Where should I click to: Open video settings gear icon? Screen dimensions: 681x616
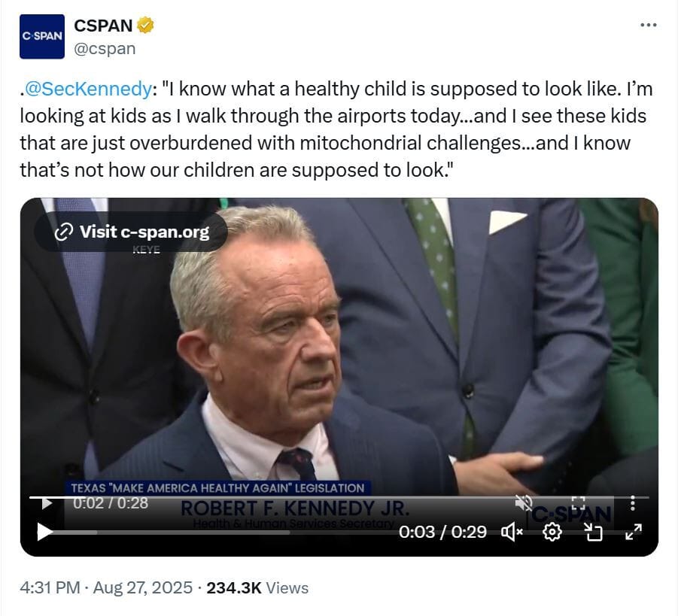click(552, 532)
